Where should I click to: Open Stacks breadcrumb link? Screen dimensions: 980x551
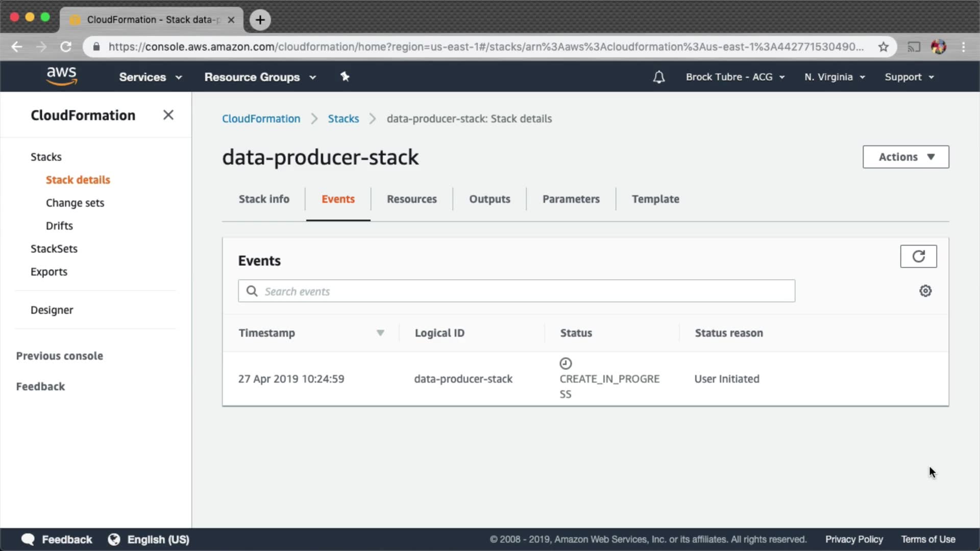[343, 118]
